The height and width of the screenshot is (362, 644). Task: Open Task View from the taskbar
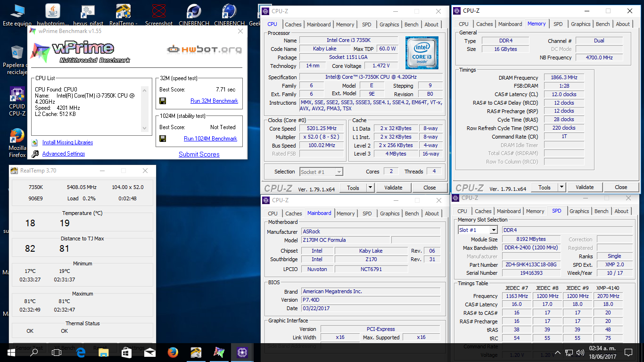57,352
